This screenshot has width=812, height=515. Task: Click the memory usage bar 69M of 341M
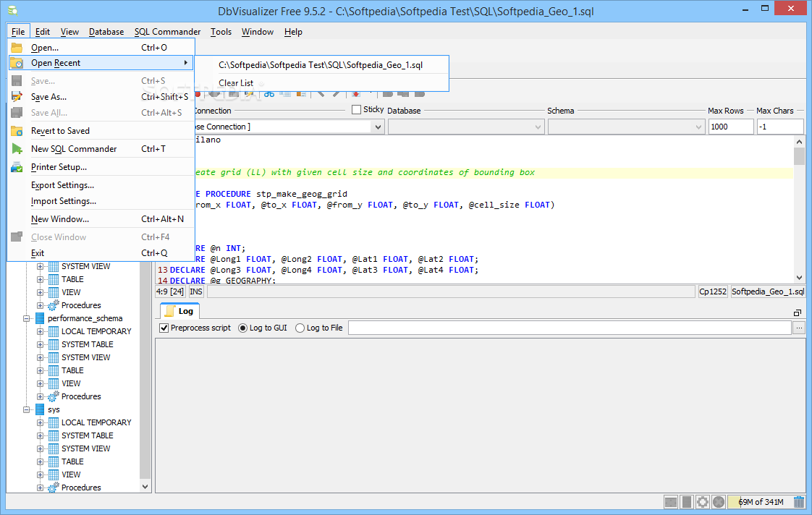coord(760,501)
